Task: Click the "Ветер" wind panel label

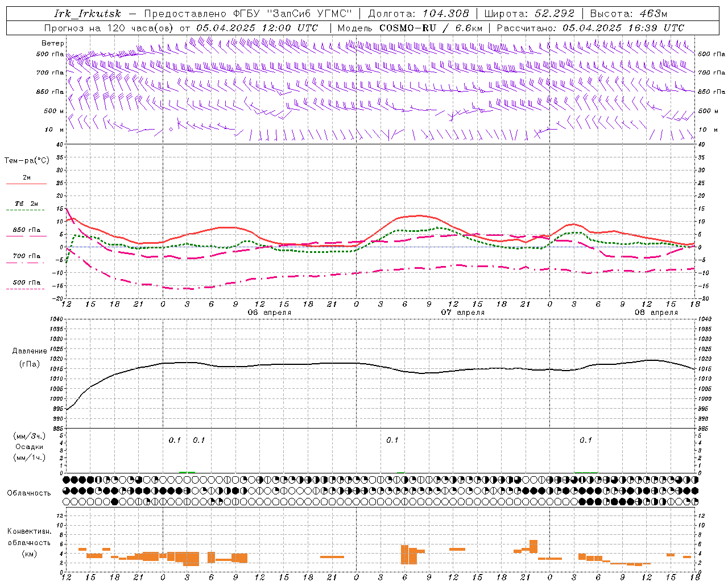Action: 52,43
